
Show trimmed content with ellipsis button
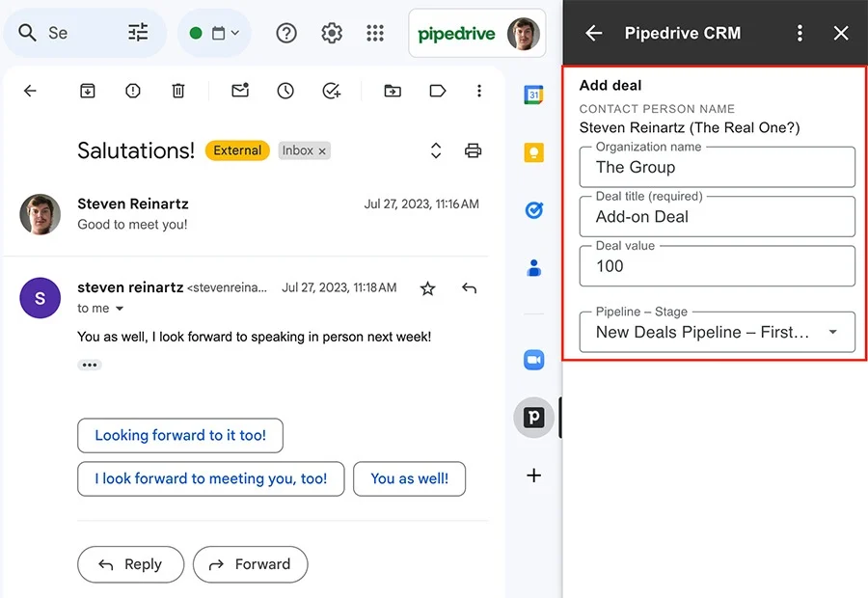pyautogui.click(x=90, y=365)
